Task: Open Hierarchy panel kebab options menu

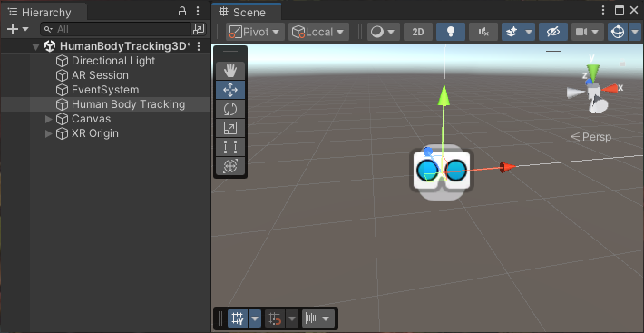Action: [x=198, y=11]
